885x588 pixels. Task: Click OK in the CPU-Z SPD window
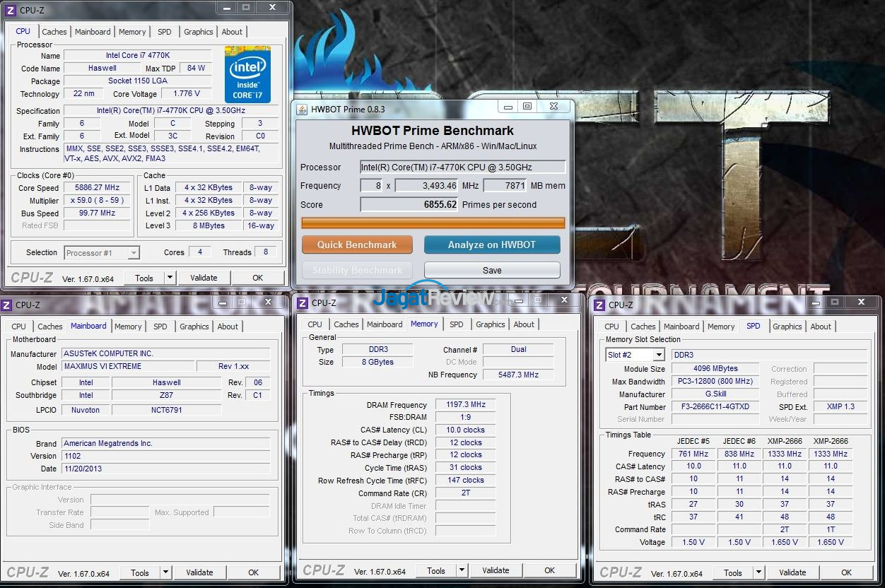coord(847,572)
